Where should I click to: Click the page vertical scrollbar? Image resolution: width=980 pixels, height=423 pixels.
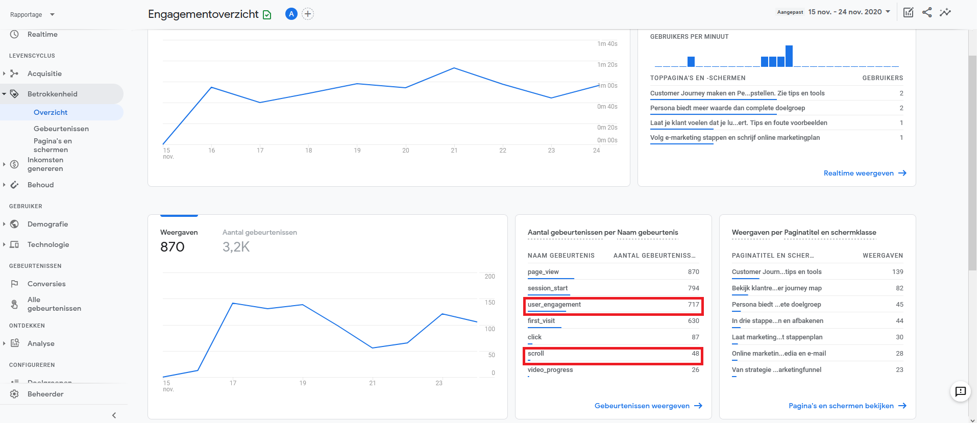click(x=972, y=163)
